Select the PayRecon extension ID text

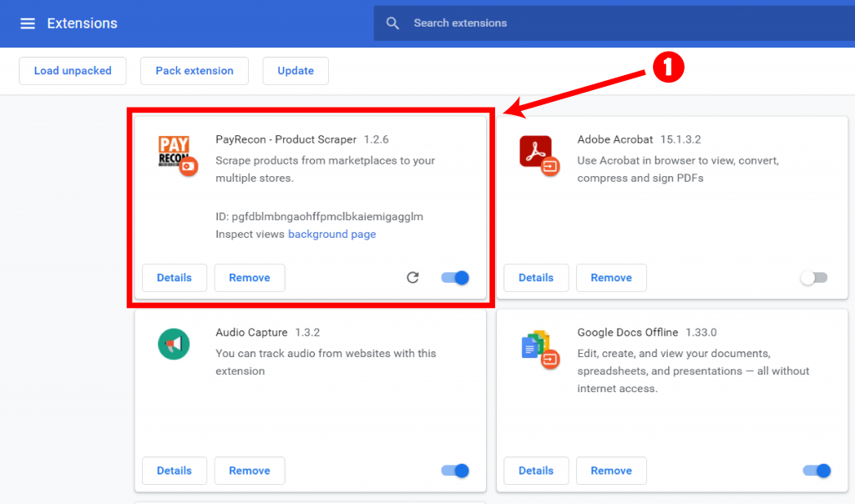[x=319, y=217]
